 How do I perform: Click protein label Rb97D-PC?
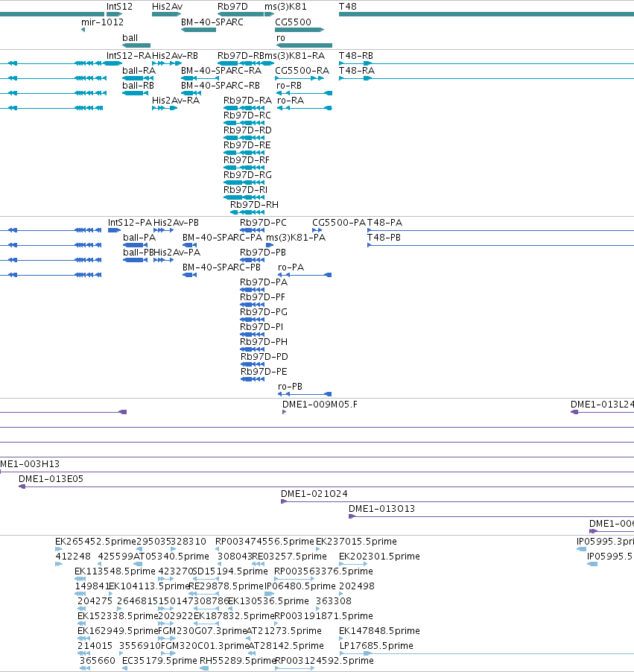point(263,223)
